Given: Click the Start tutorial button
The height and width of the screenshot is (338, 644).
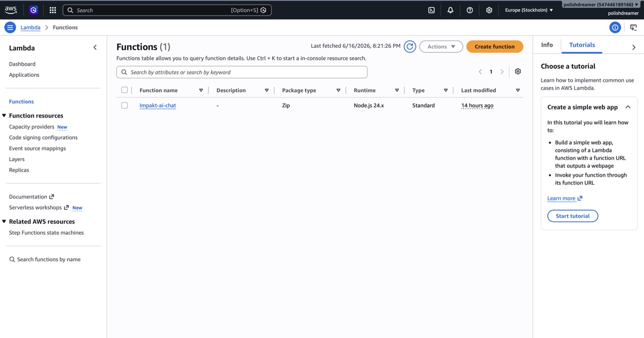Looking at the screenshot, I should coord(573,216).
